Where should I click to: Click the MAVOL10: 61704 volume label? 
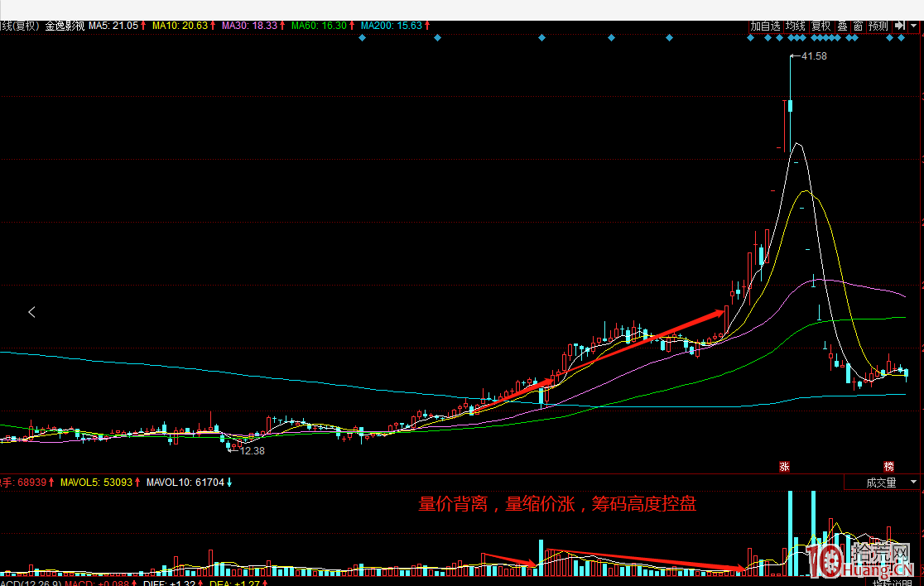[185, 483]
